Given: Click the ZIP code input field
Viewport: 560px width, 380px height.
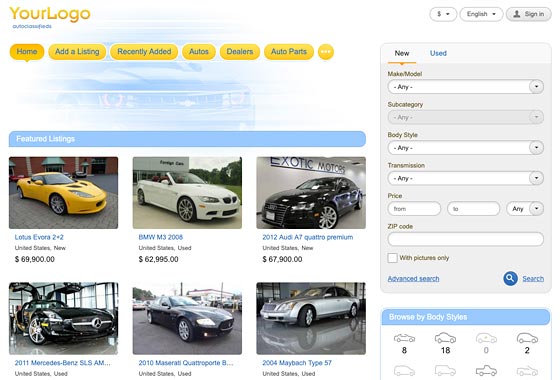Looking at the screenshot, I should 466,239.
